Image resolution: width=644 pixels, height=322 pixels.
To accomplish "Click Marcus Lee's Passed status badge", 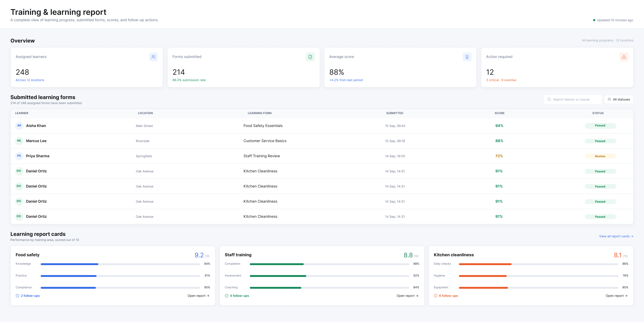I will [x=600, y=141].
